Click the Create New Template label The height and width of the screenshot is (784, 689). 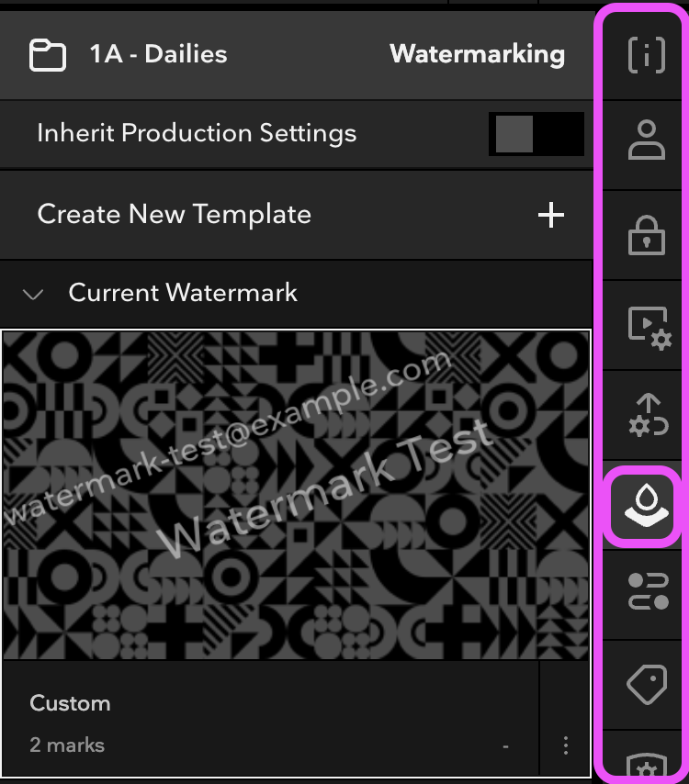coord(175,215)
